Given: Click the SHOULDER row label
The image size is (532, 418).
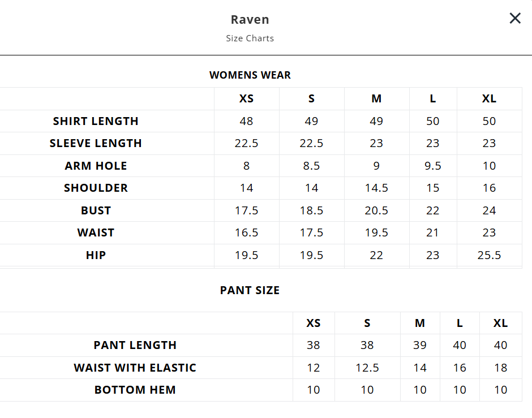Looking at the screenshot, I should pyautogui.click(x=96, y=188).
